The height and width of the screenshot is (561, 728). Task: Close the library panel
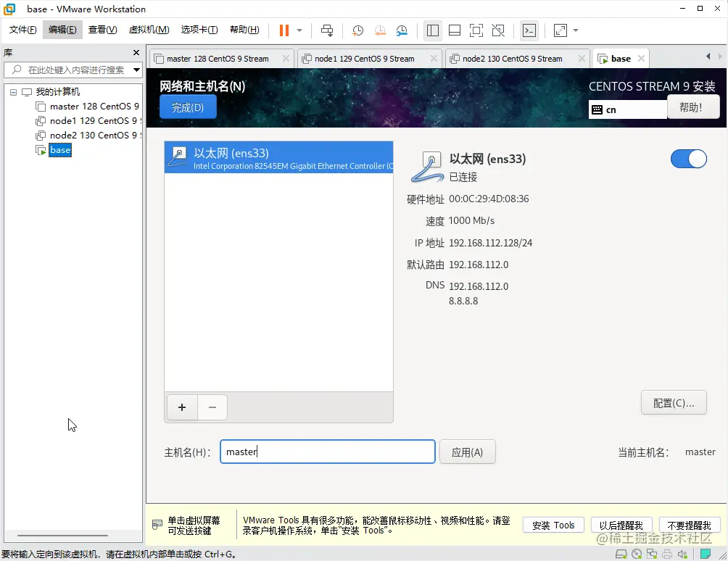coord(136,52)
